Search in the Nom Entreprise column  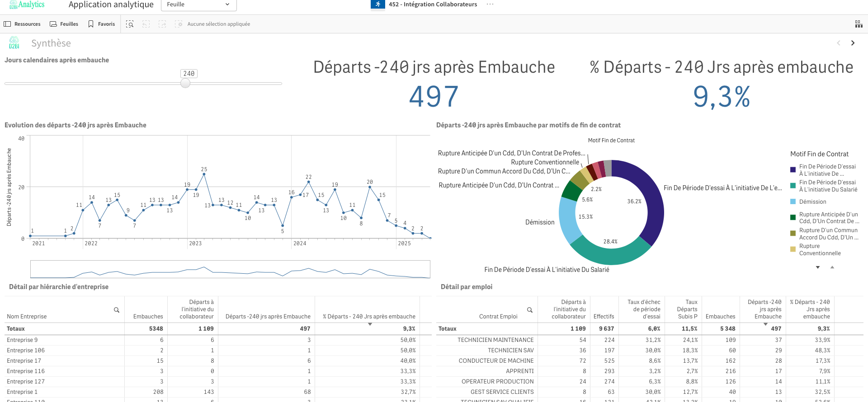pyautogui.click(x=117, y=310)
